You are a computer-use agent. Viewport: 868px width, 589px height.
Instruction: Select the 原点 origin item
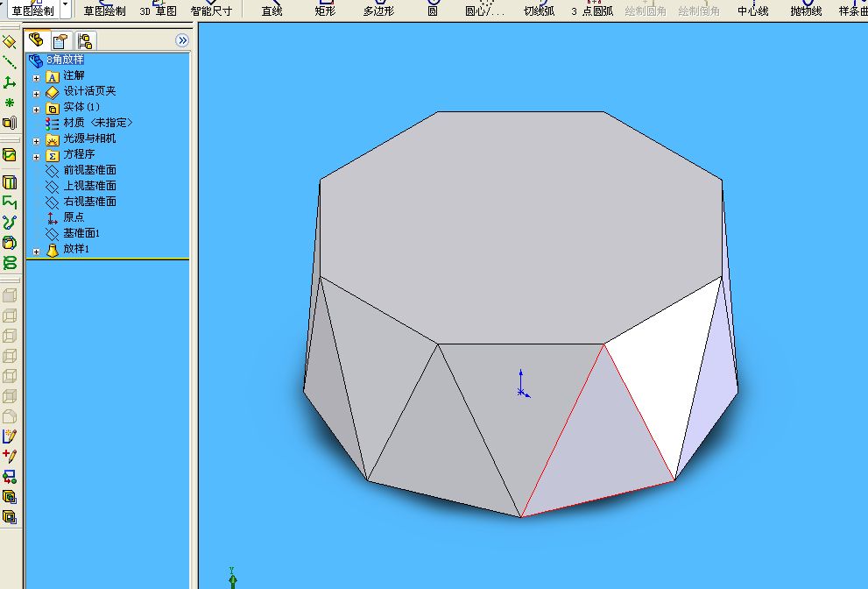coord(74,217)
